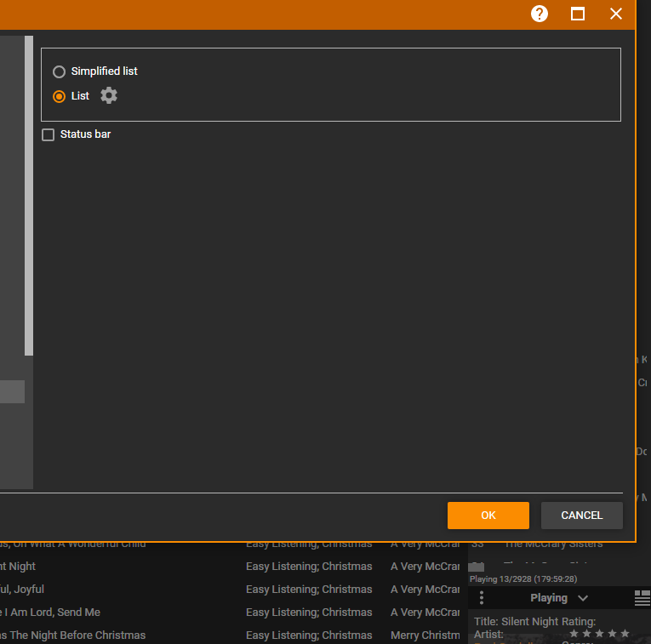Open the help question mark icon

(540, 14)
